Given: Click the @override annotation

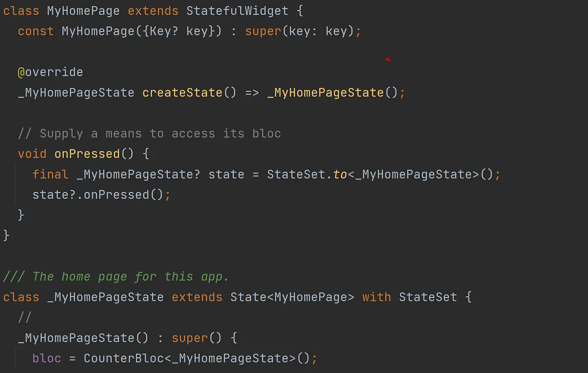Looking at the screenshot, I should coord(50,72).
